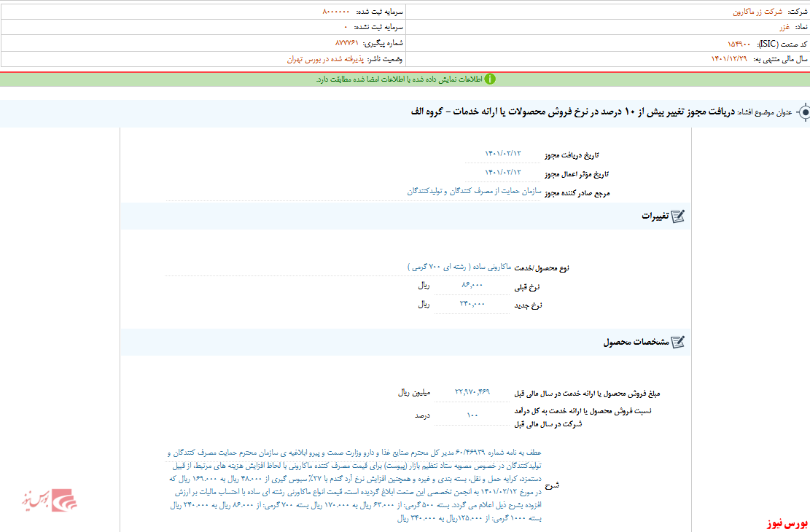Click the product type value ماکارونی ساده
Screen dimensions: 810x532
(x=459, y=267)
